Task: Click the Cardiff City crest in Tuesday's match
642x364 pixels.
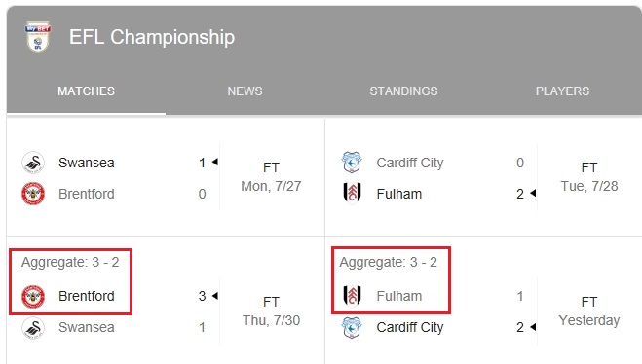Action: coord(352,163)
